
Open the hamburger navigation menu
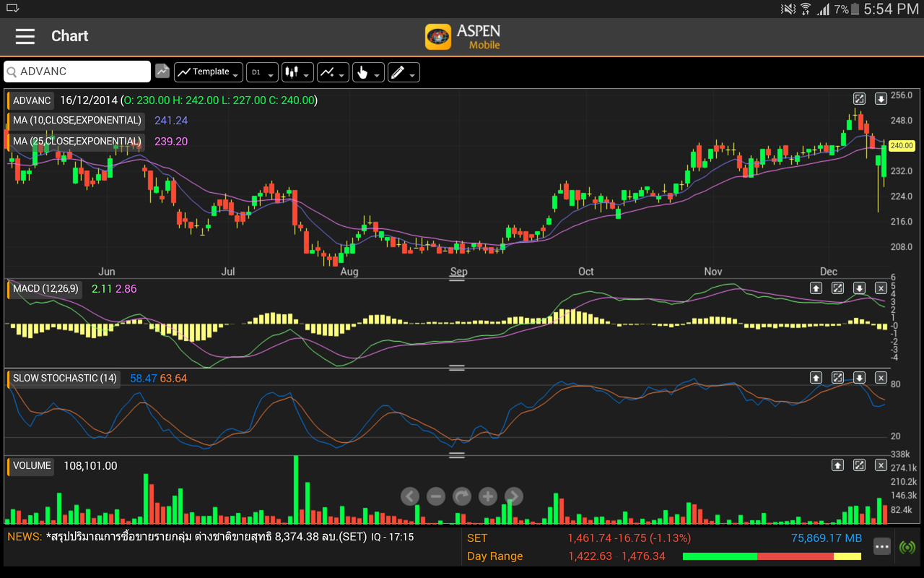pyautogui.click(x=25, y=36)
